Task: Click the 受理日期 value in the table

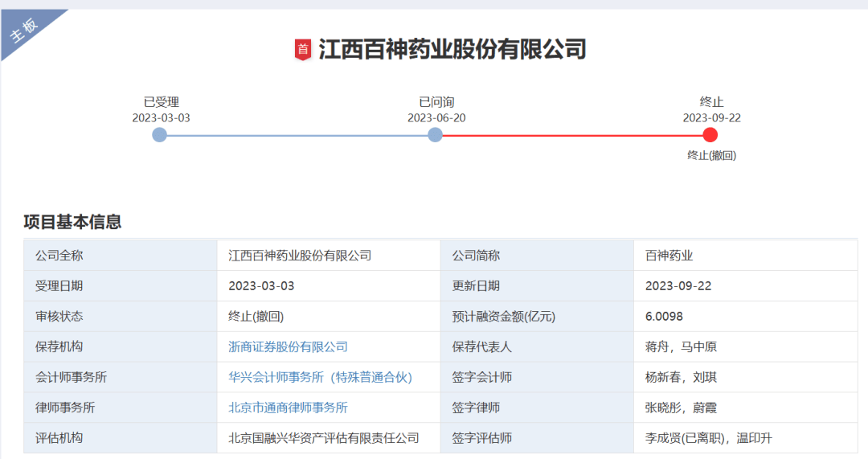Action: pos(261,286)
